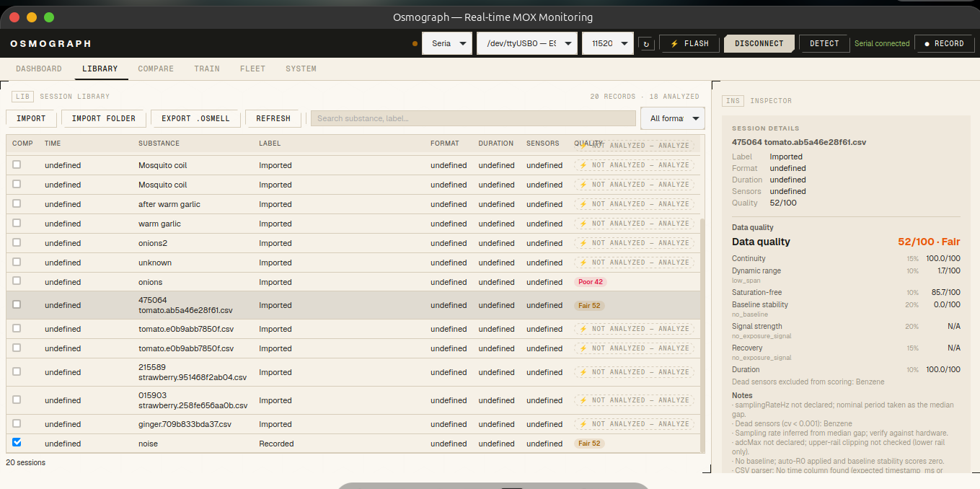
Task: Click the Poor 42 quality badge
Action: [591, 282]
